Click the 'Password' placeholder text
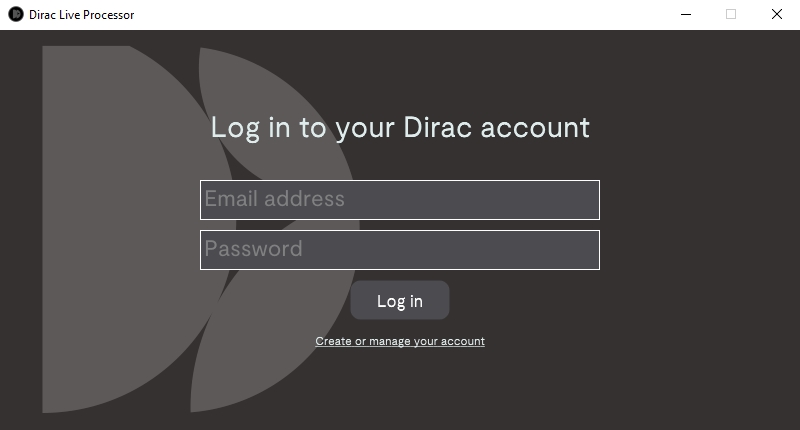 coord(254,248)
